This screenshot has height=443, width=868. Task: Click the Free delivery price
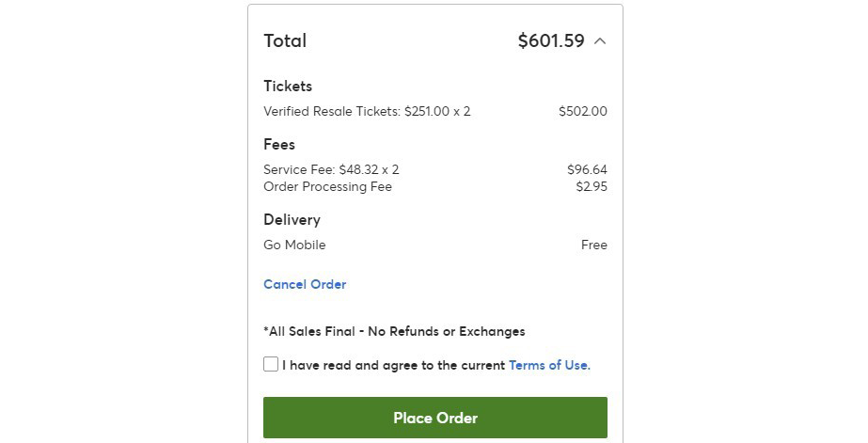594,245
